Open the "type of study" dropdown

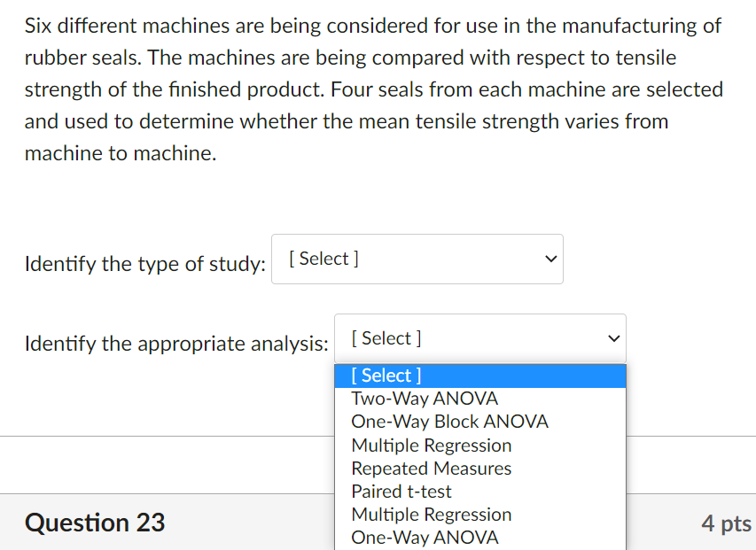tap(417, 259)
